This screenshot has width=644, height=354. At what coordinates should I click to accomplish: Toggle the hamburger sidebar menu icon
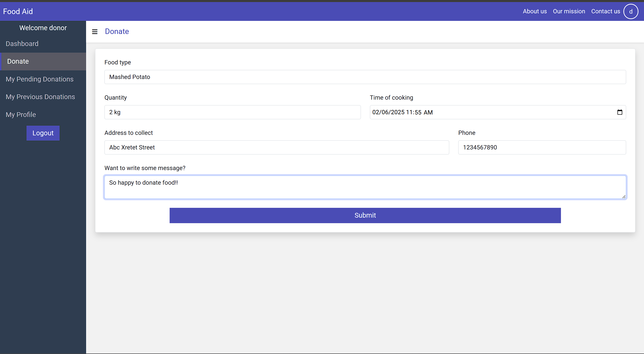(x=95, y=32)
